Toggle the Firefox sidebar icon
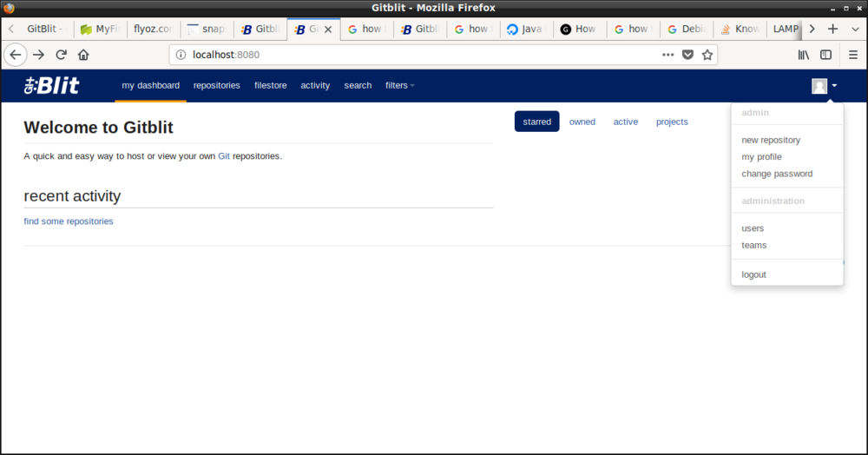Screen dimensions: 868x455 click(826, 55)
